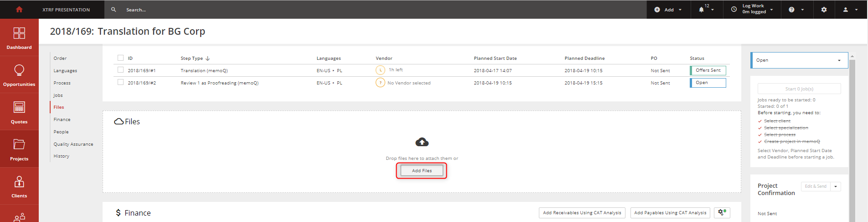
Task: Open Opportunities section in sidebar
Action: (x=19, y=75)
